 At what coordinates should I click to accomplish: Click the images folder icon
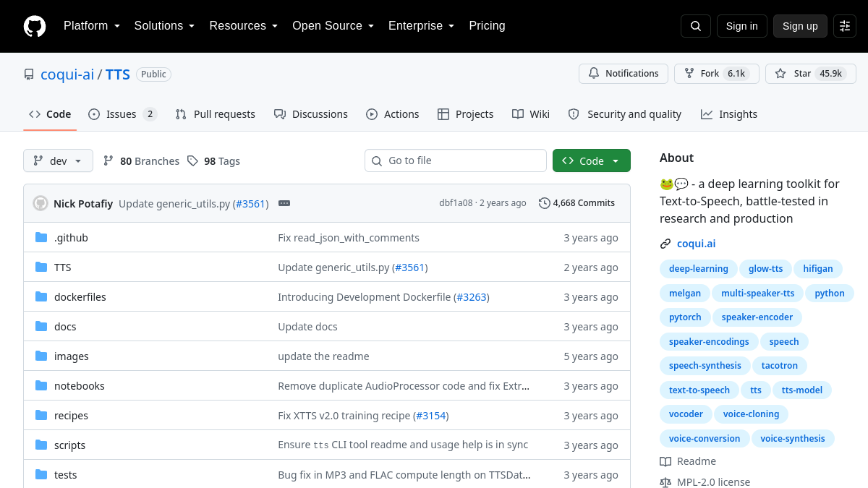click(41, 356)
